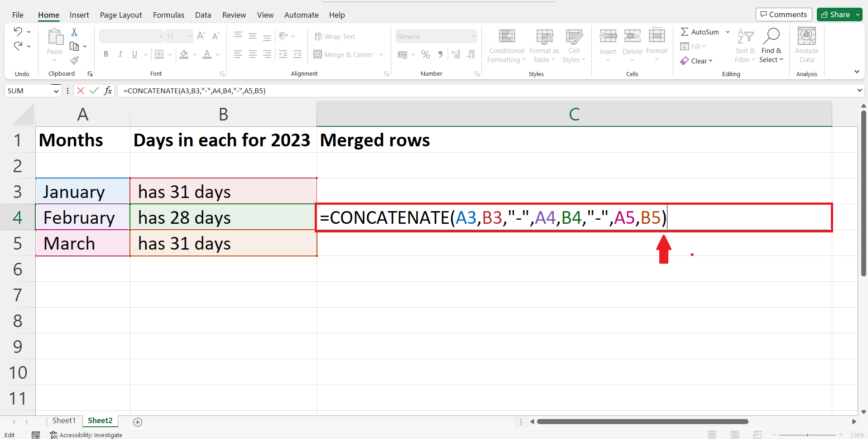Open the Font Color swatch
Image resolution: width=868 pixels, height=439 pixels.
207,54
